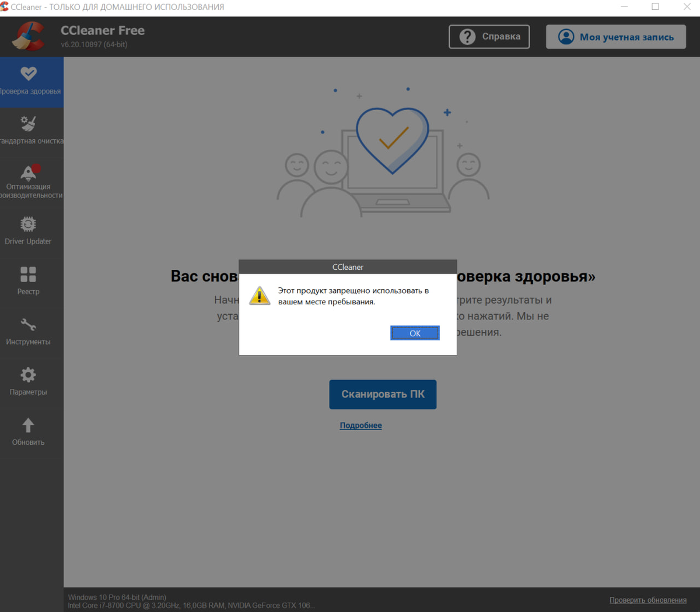700x612 pixels.
Task: Select the standard cleaning broom icon
Action: pos(28,123)
